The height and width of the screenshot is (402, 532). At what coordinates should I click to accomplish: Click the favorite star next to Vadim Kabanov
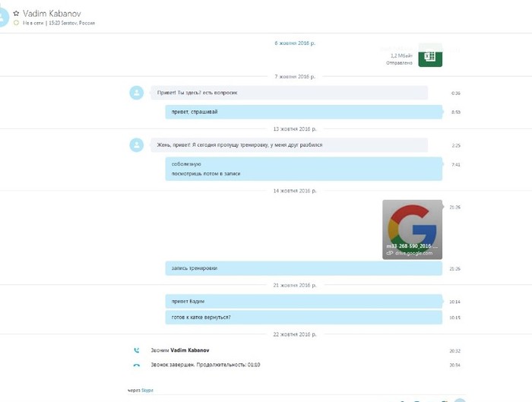[16, 14]
